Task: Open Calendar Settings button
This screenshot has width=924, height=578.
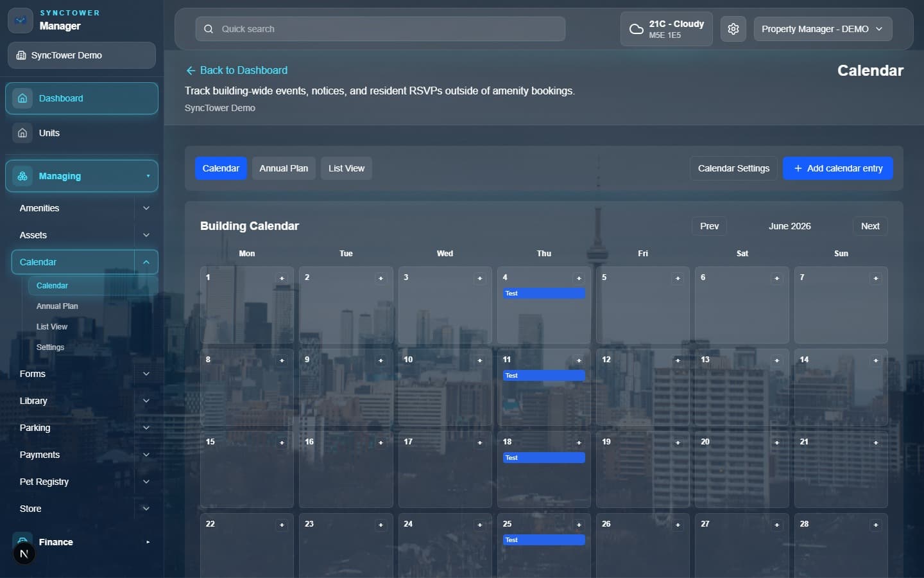Action: pos(733,168)
